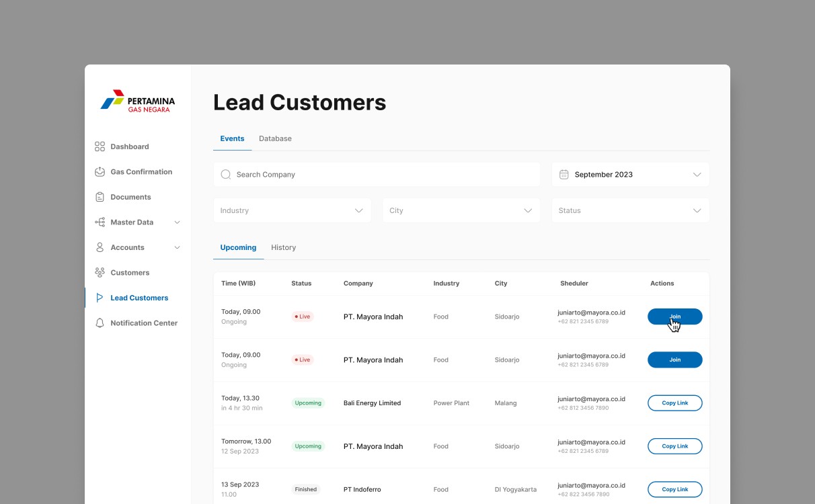The image size is (815, 504).
Task: Copy Link for Bali Energy Limited
Action: tap(675, 403)
